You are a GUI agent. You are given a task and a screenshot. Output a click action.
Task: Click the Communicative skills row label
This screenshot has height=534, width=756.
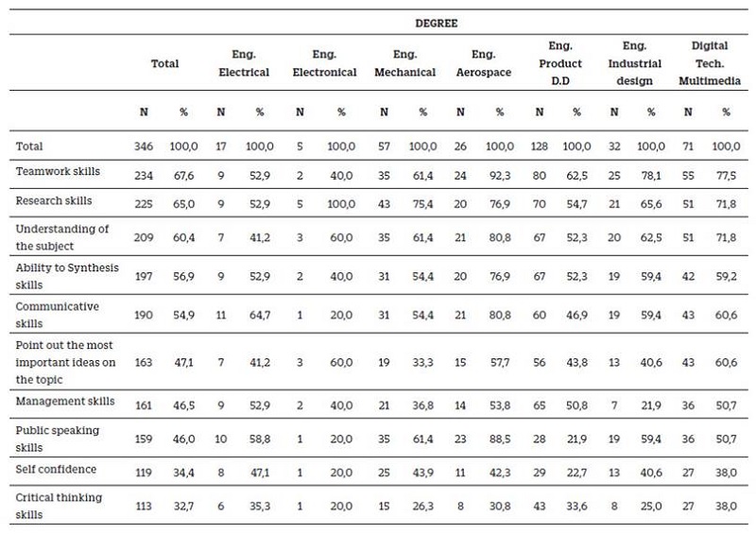point(58,313)
